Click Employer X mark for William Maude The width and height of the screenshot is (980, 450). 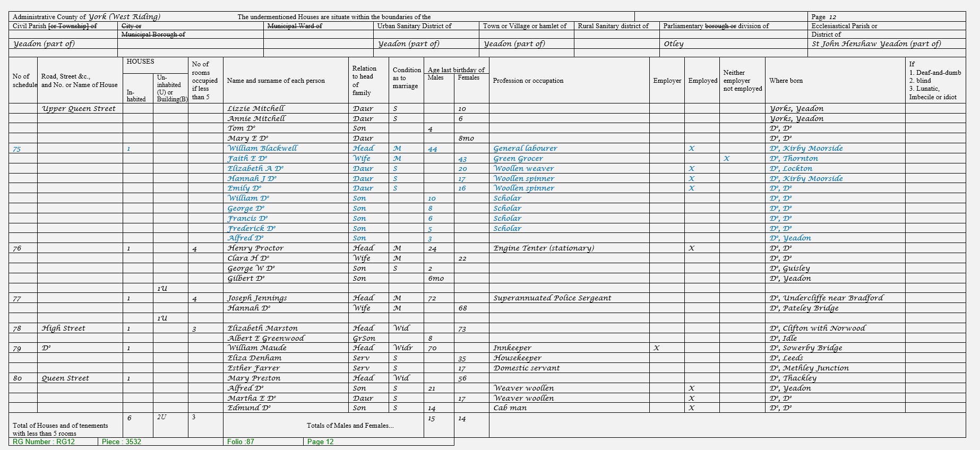coord(657,348)
